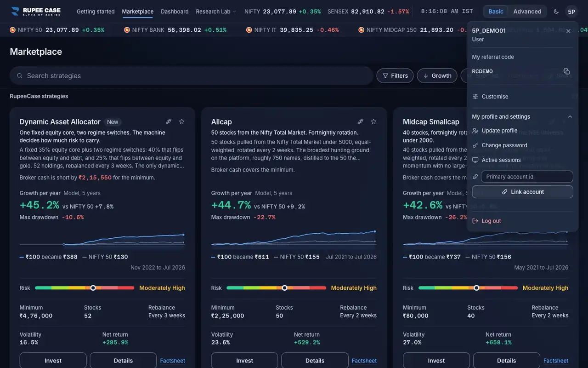Image resolution: width=588 pixels, height=368 pixels.
Task: Select the Customise menu entry
Action: [523, 97]
